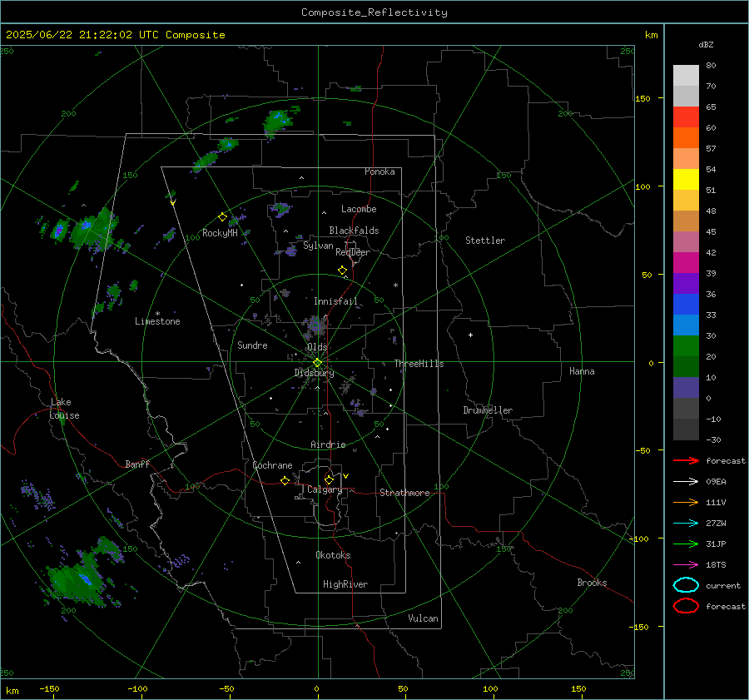This screenshot has height=700, width=749.
Task: Click the 39 dBZ magenta color swatch
Action: coord(686,263)
